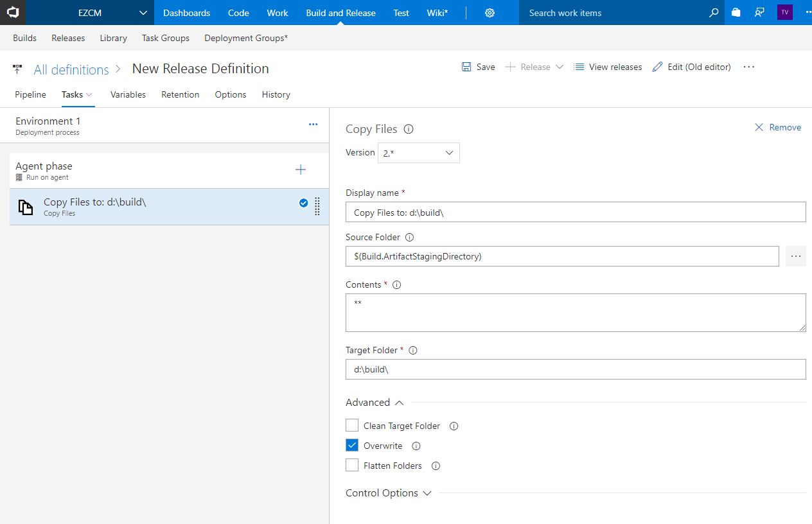The width and height of the screenshot is (812, 524).
Task: Switch to the Variables tab
Action: point(128,94)
